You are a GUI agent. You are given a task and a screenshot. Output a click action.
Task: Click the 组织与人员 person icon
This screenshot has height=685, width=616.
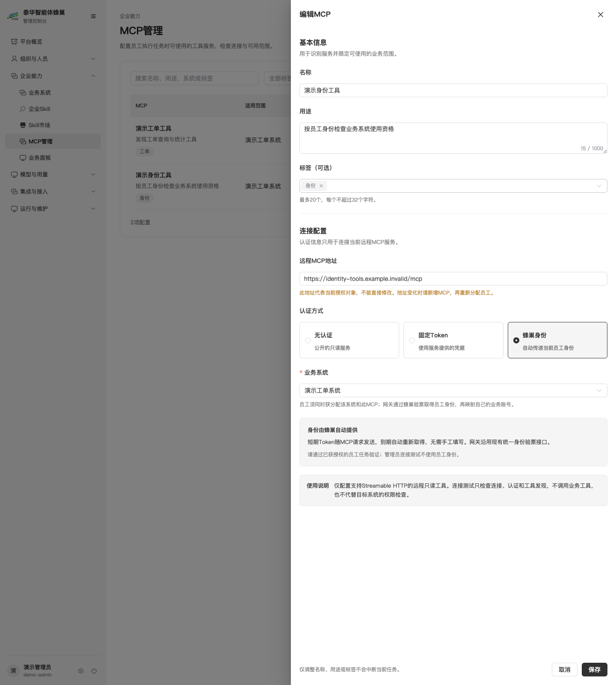point(14,59)
